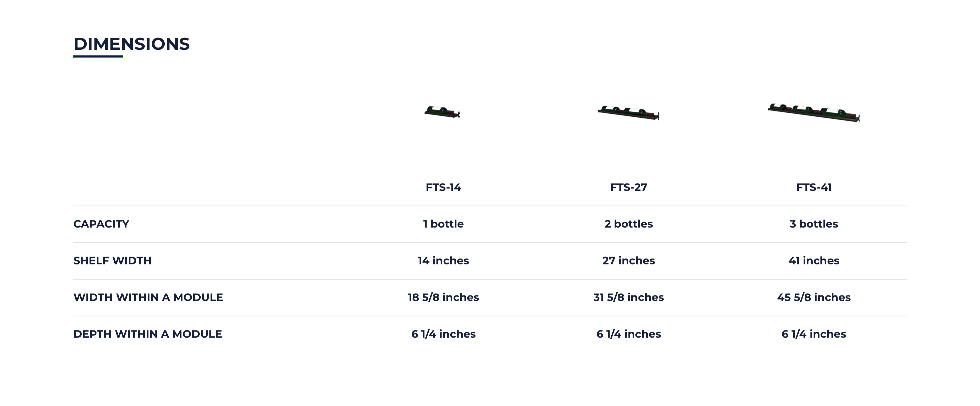This screenshot has height=406, width=980.
Task: Open the FTS-41 three-bottle shelf image
Action: [814, 113]
